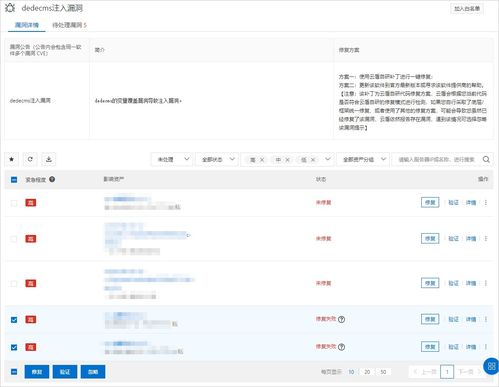Image resolution: width=499 pixels, height=387 pixels.
Task: Open the 未处理 filter dropdown
Action: (172, 159)
